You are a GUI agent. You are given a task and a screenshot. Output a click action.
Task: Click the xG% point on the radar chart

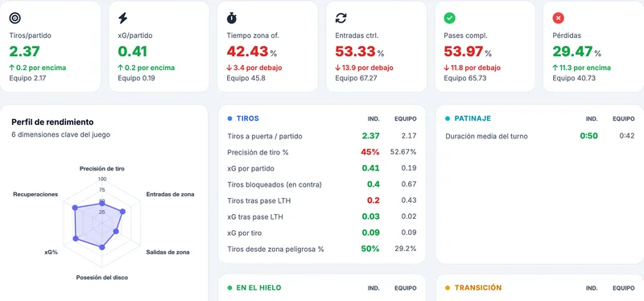click(x=75, y=238)
